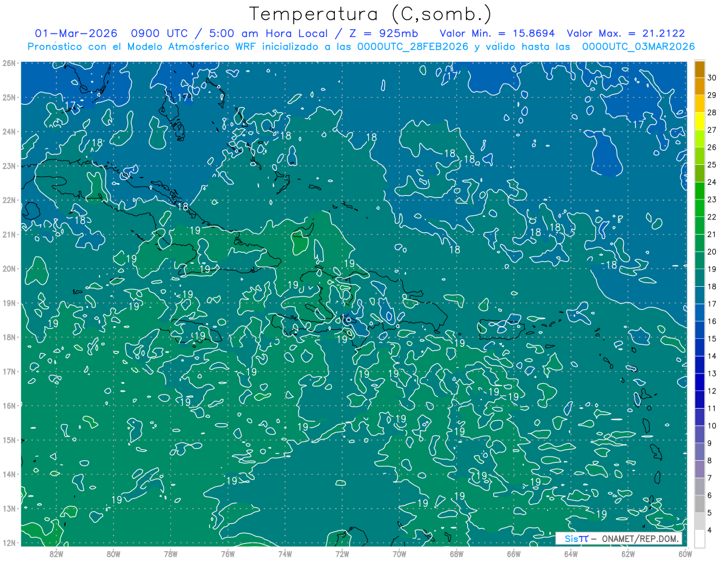Click the color bar label "27"
The height and width of the screenshot is (562, 728).
(712, 130)
